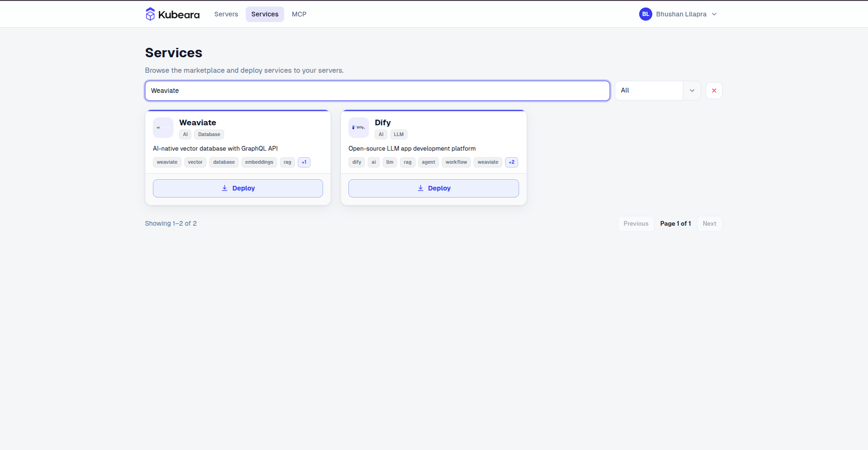Clear the search with the red X

pyautogui.click(x=714, y=91)
